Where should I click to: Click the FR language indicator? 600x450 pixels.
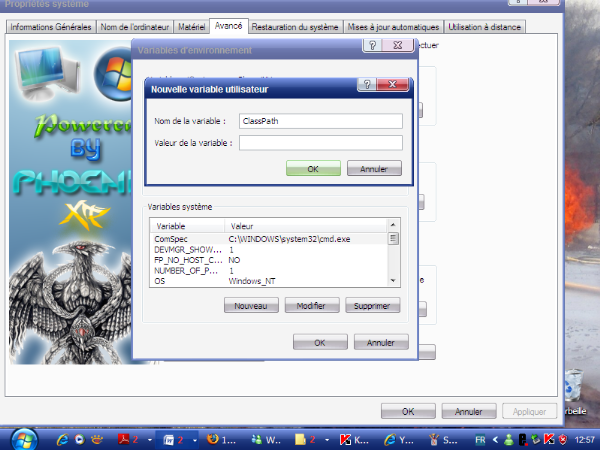[480, 440]
